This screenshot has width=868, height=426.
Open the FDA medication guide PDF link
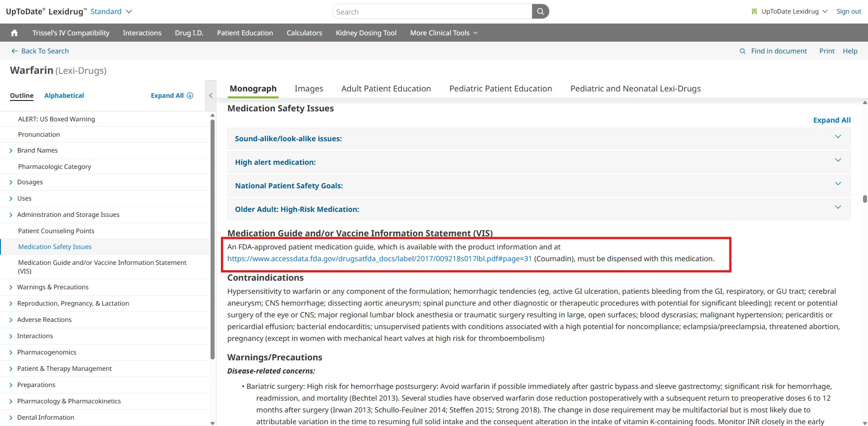tap(379, 258)
